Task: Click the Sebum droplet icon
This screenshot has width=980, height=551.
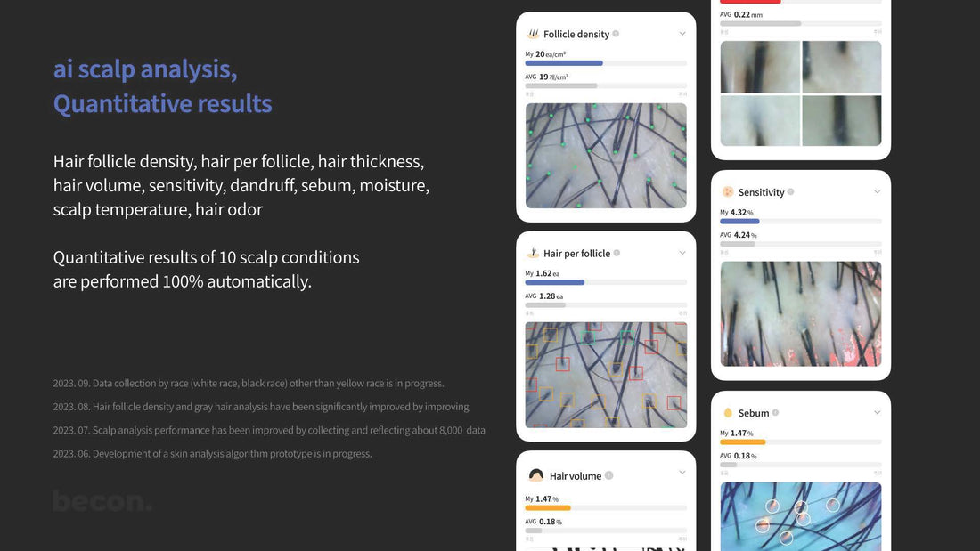Action: point(728,413)
